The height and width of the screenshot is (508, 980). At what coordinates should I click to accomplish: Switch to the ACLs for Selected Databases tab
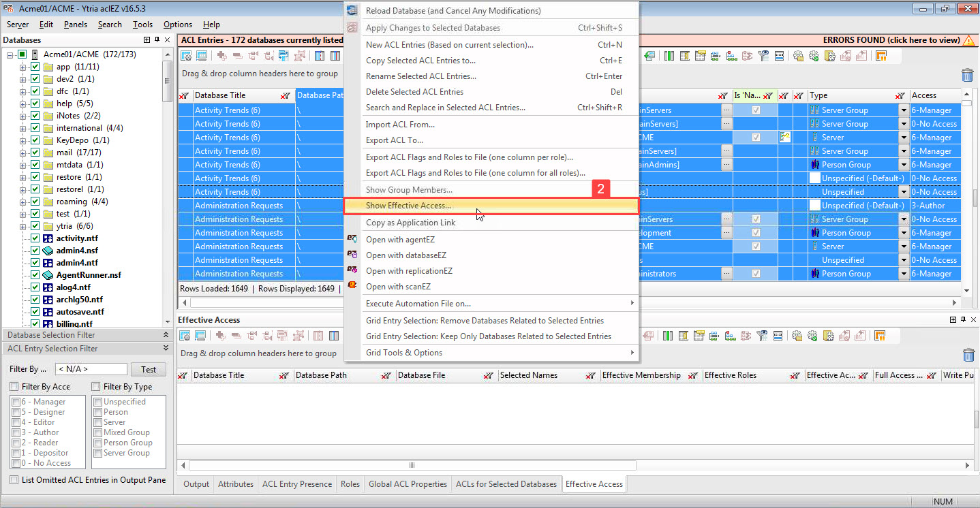click(506, 484)
